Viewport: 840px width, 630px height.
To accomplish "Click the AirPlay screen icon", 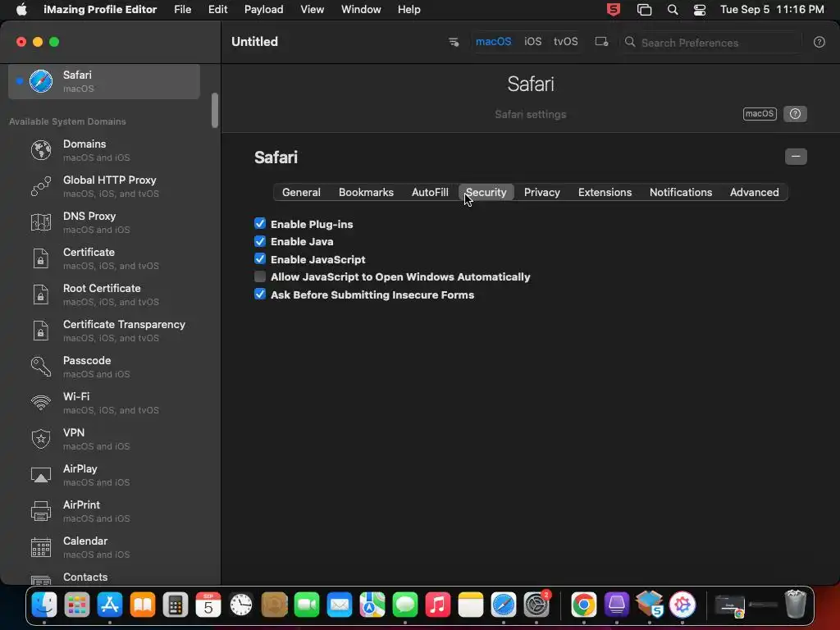I will [x=41, y=475].
